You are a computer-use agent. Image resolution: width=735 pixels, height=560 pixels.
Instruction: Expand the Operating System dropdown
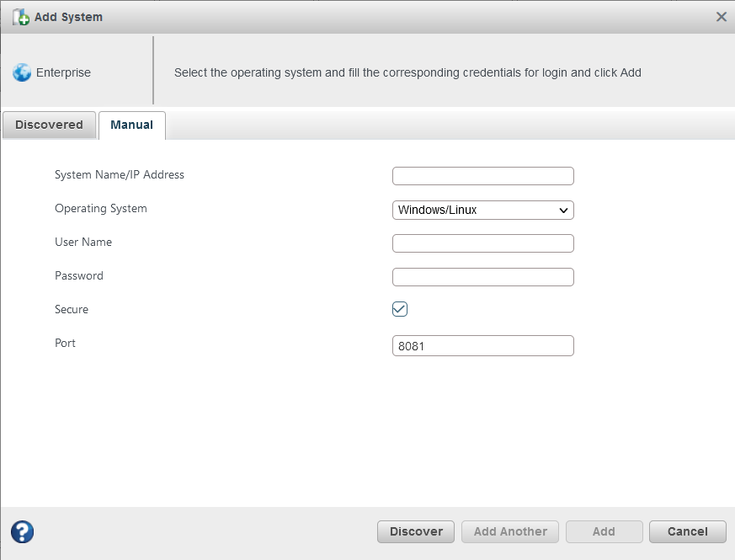coord(482,210)
